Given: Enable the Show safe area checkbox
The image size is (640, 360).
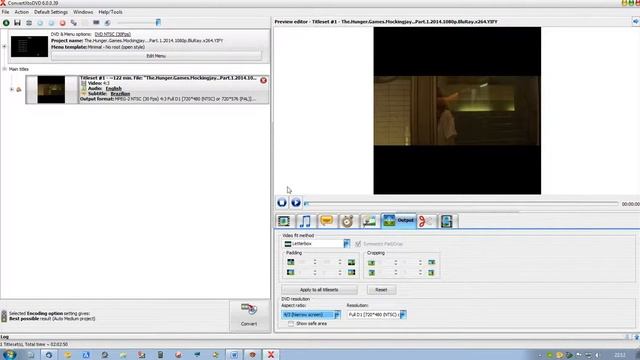Looking at the screenshot, I should 291,324.
